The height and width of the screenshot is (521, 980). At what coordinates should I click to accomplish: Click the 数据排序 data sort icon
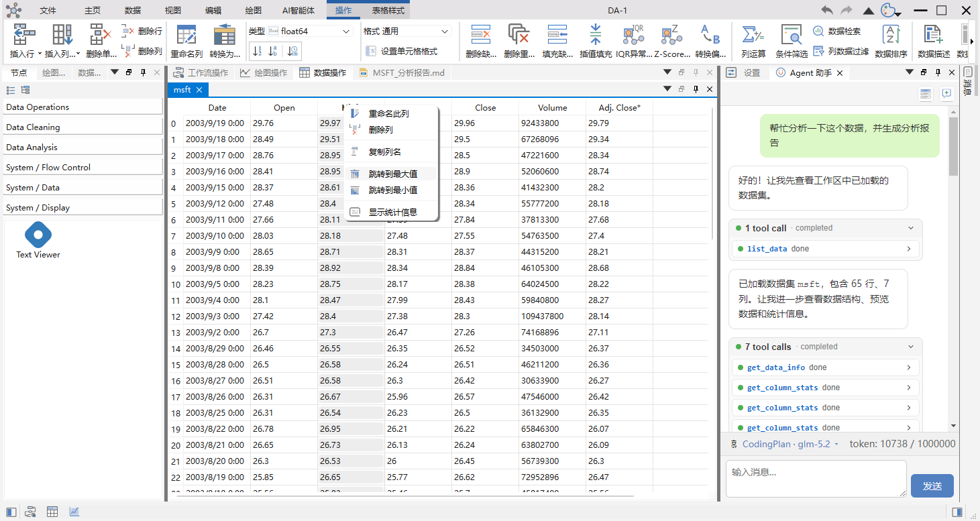click(x=891, y=35)
